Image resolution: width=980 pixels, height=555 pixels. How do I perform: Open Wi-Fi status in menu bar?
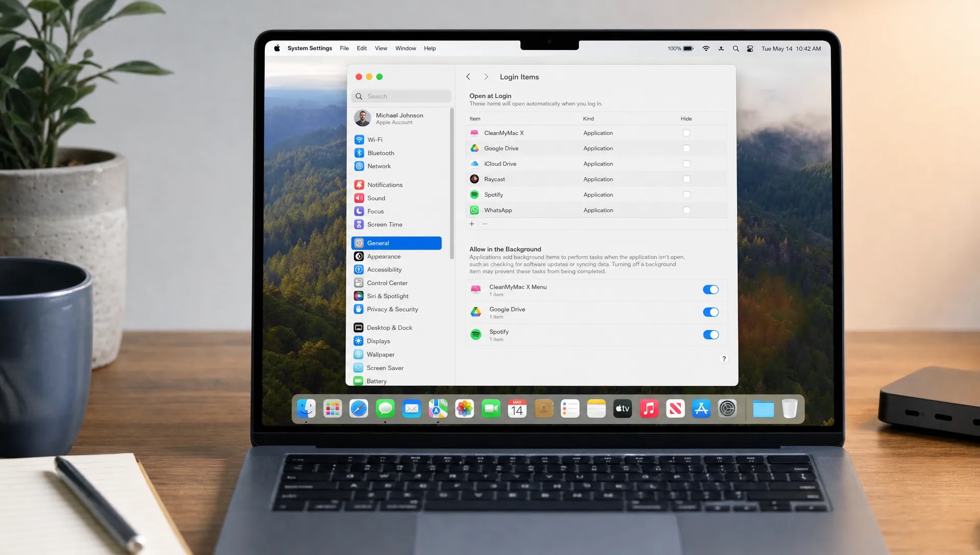(x=706, y=48)
